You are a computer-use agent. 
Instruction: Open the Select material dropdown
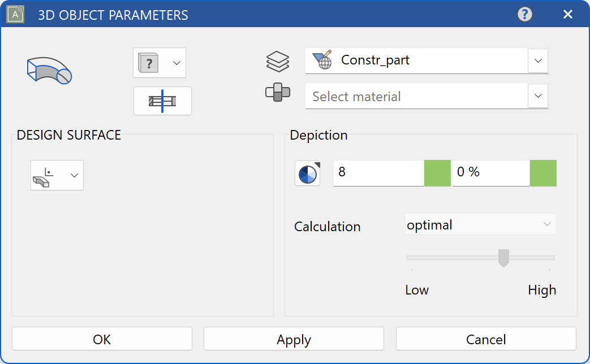[x=537, y=96]
